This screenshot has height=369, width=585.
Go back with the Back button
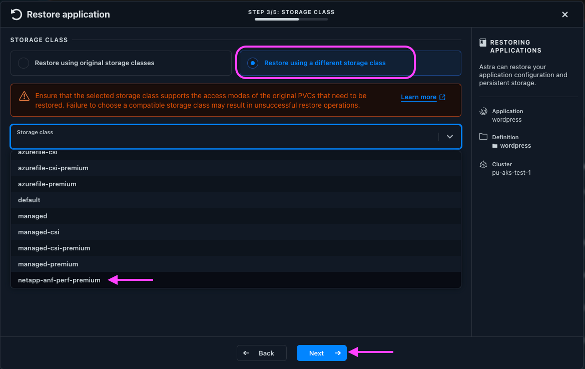(x=262, y=353)
